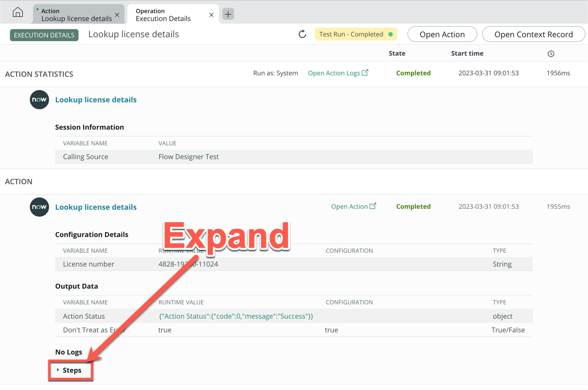588x390 pixels.
Task: Click the home icon
Action: (x=18, y=12)
